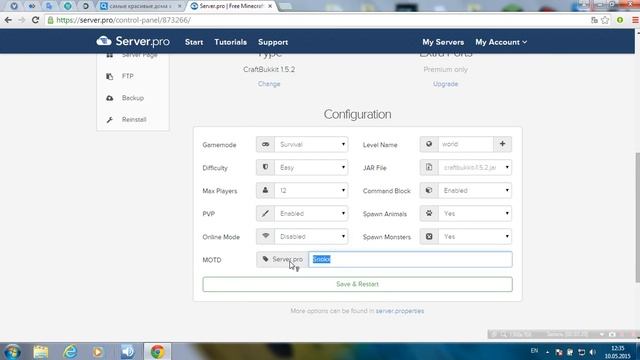
Task: Click the globe icon for Level Name
Action: pos(429,144)
